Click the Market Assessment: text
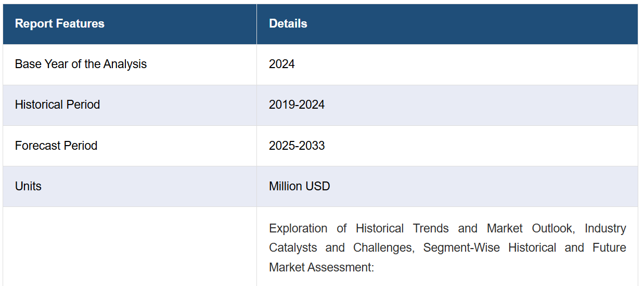Screen dimensions: 644x286 pyautogui.click(x=321, y=267)
